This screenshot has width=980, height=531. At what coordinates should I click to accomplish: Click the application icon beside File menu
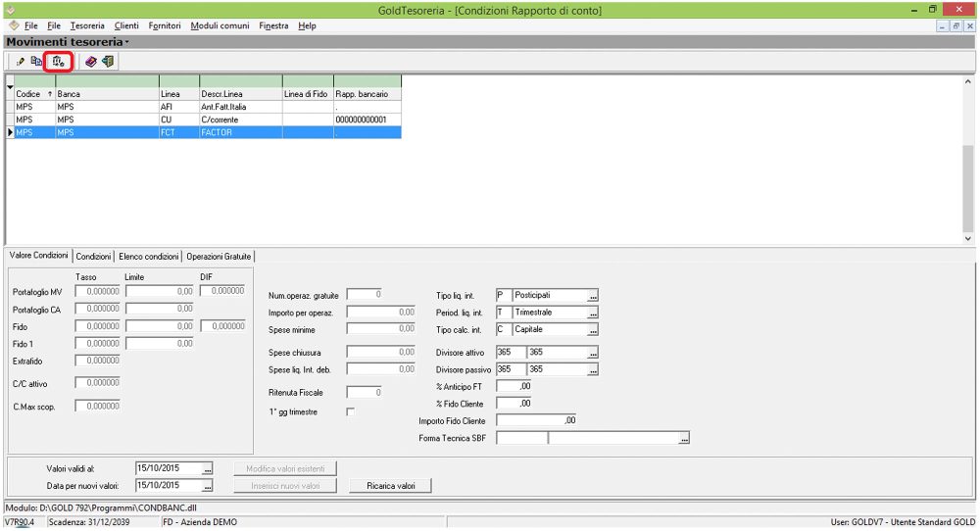tap(13, 25)
